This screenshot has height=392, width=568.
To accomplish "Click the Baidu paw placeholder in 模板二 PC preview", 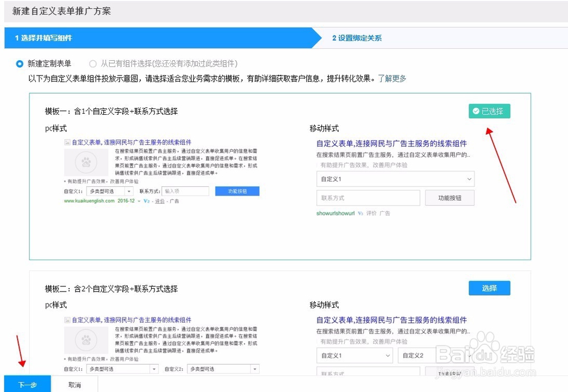I will (x=86, y=339).
